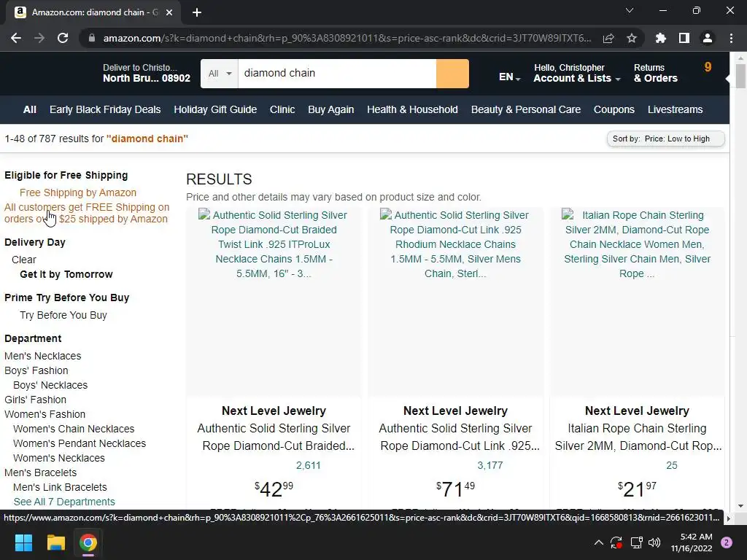Open Rhodium Necklace Chains image

(x=455, y=302)
